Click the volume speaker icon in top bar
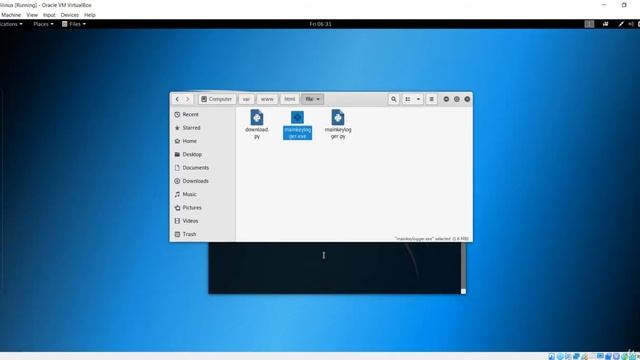The image size is (640, 360). 631,24
